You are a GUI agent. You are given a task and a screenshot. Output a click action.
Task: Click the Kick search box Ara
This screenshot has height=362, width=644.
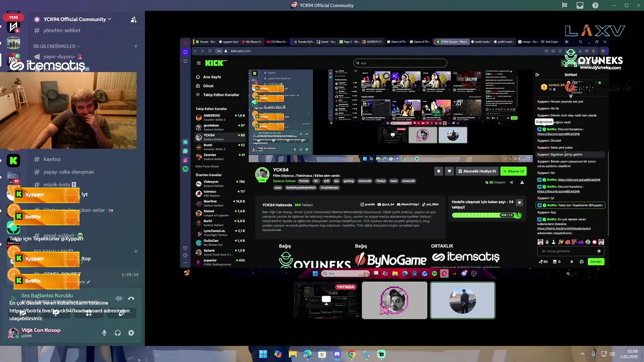400,63
